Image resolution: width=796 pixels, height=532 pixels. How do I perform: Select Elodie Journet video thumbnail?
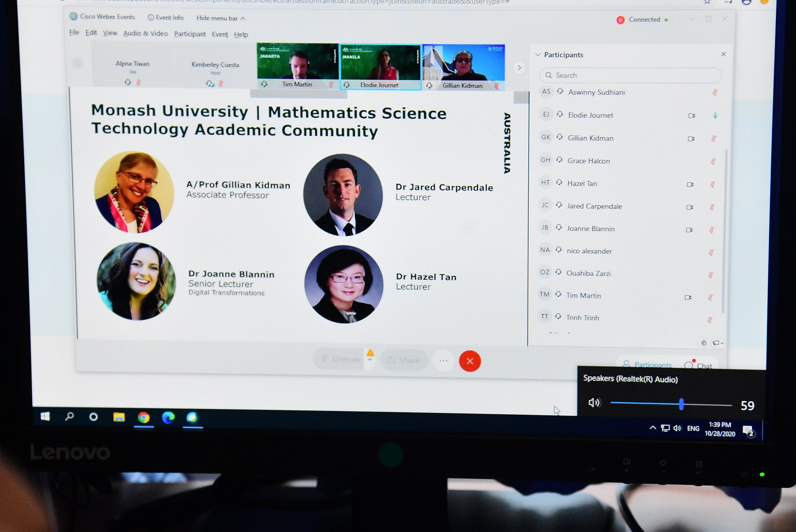[x=380, y=67]
